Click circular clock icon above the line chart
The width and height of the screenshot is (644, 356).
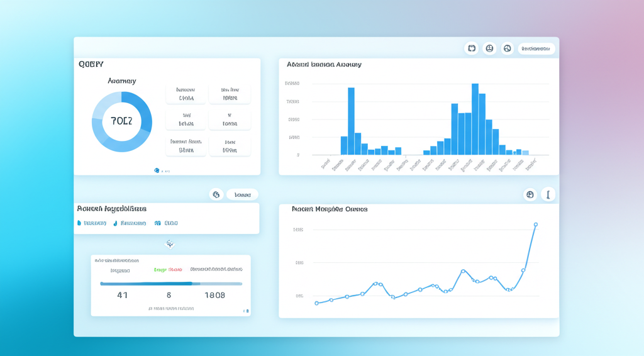530,195
